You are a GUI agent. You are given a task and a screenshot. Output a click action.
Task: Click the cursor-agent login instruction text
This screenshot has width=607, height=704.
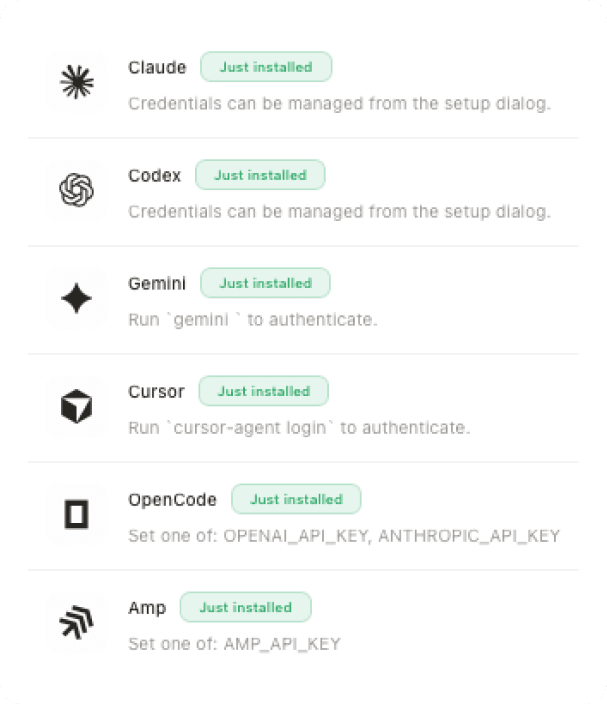coord(299,428)
